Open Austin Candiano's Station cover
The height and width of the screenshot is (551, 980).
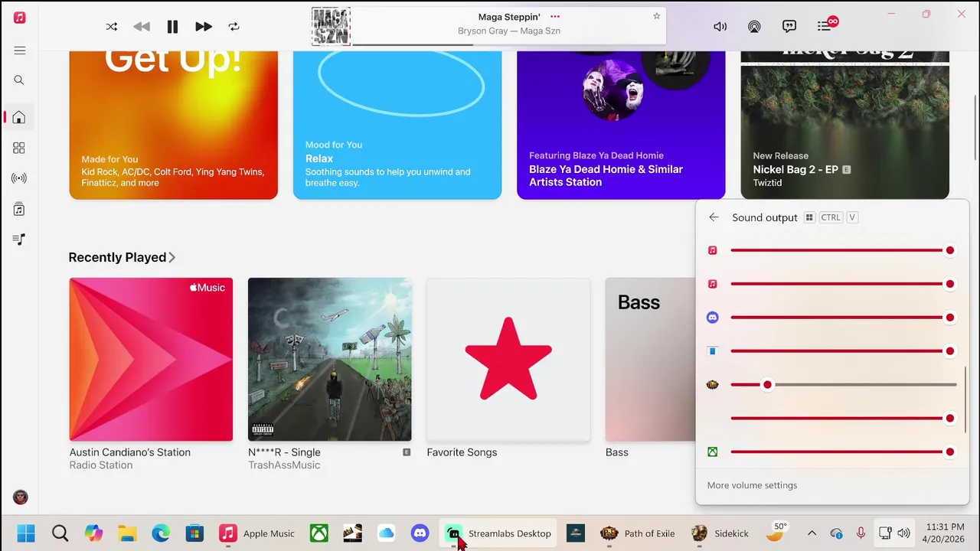(x=151, y=360)
